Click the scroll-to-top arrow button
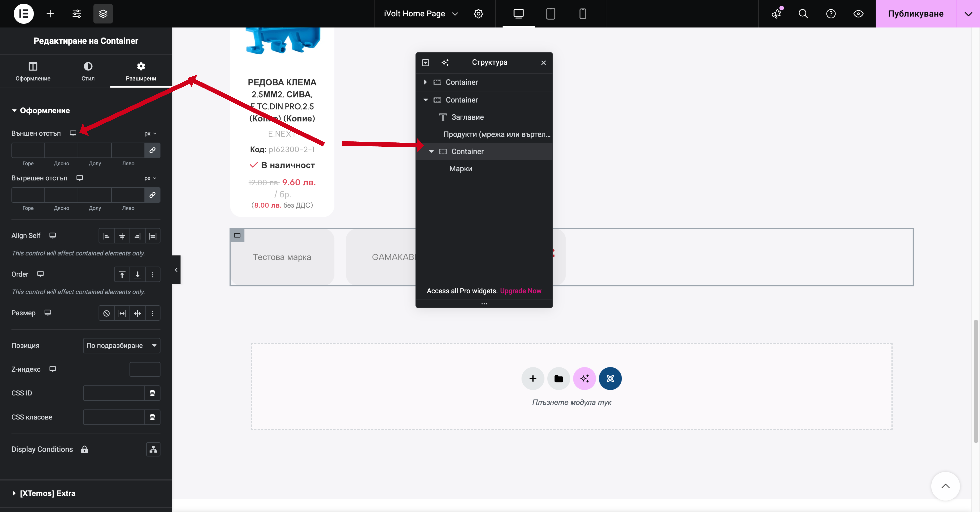 pyautogui.click(x=945, y=486)
